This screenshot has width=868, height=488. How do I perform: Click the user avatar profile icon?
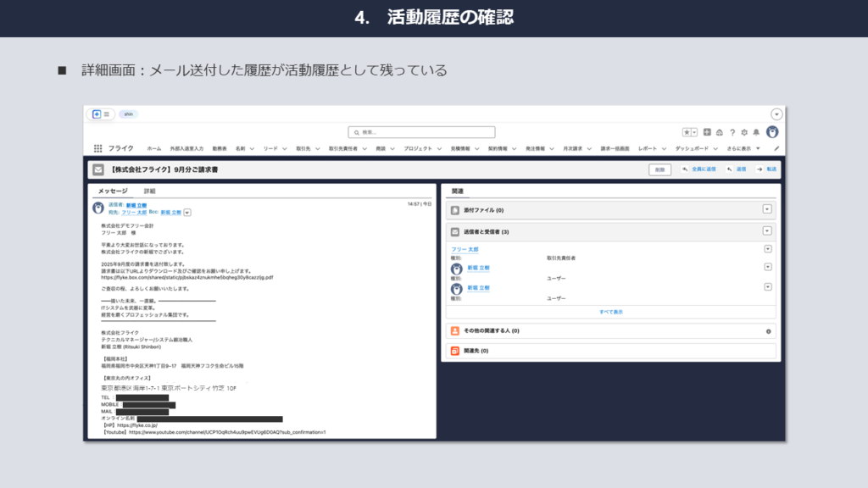771,132
